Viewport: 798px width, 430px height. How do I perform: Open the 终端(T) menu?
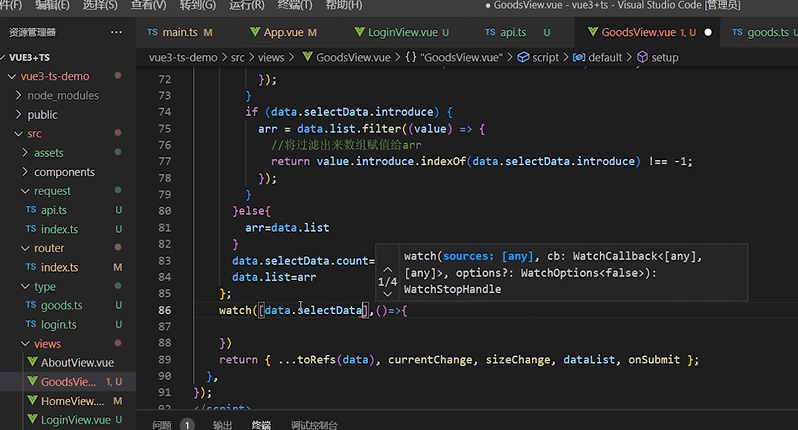coord(295,5)
